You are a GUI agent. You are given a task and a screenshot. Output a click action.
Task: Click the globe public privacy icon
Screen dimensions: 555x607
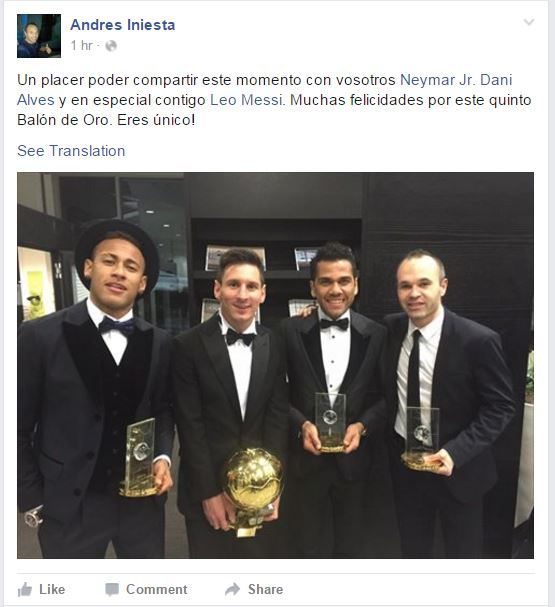point(111,46)
